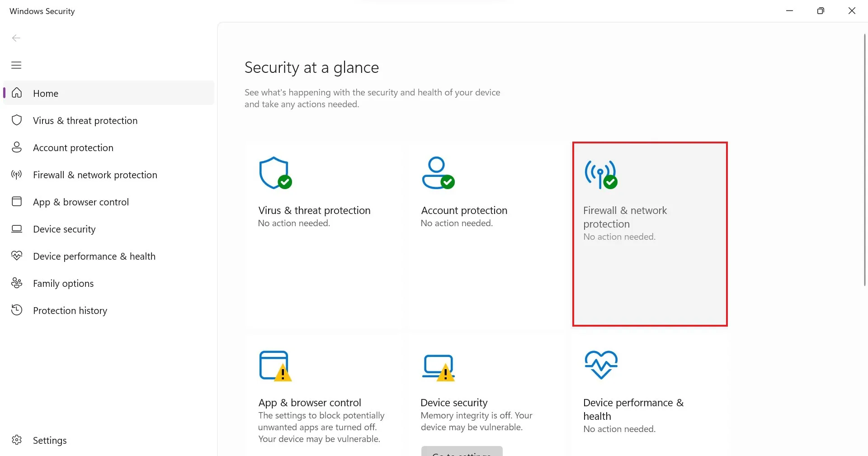Open Protection history clock icon
This screenshot has width=868, height=456.
point(17,310)
